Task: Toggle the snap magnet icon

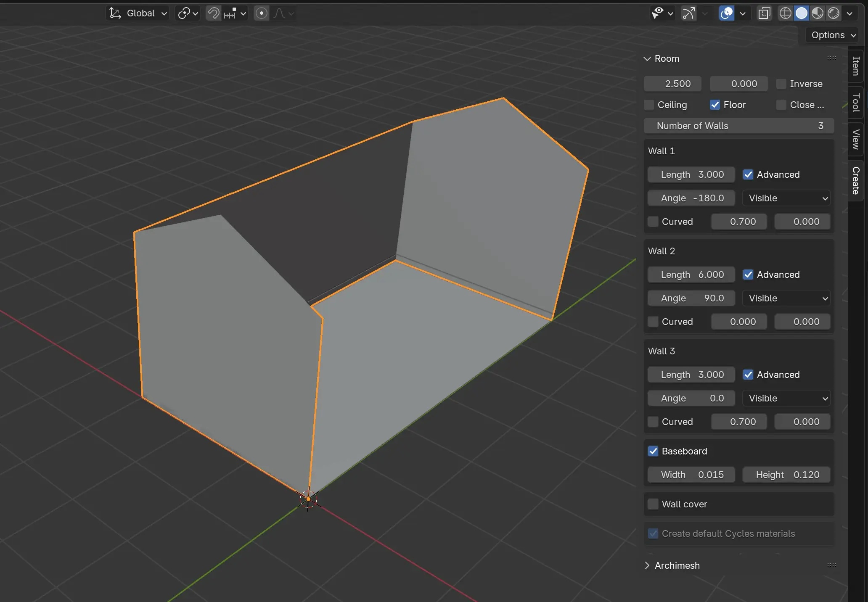Action: tap(214, 13)
